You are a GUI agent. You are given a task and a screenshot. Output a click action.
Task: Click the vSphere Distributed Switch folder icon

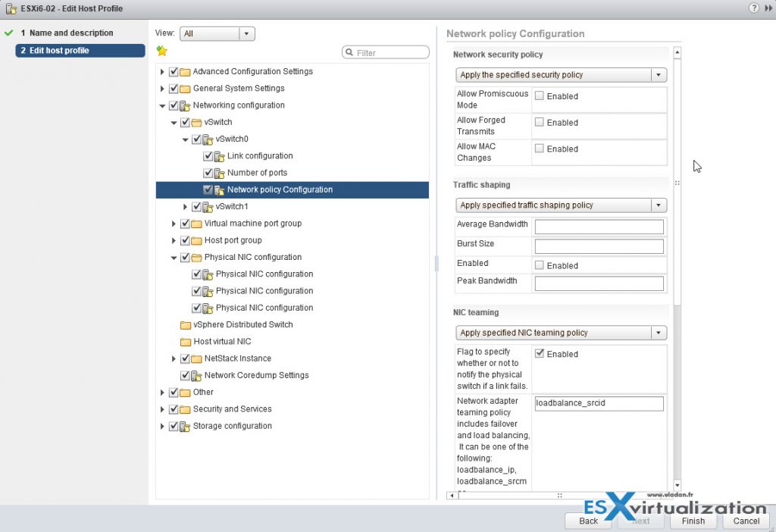tap(186, 325)
